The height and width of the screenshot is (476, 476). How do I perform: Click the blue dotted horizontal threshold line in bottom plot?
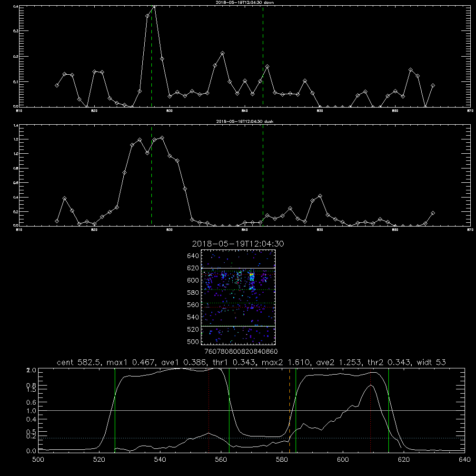(x=251, y=438)
